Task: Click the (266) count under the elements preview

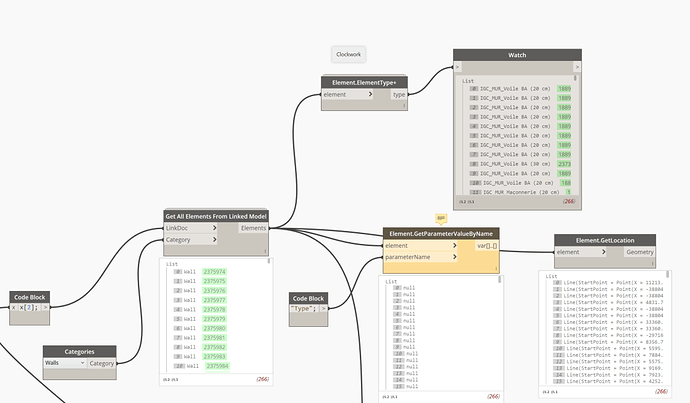Action: (263, 379)
